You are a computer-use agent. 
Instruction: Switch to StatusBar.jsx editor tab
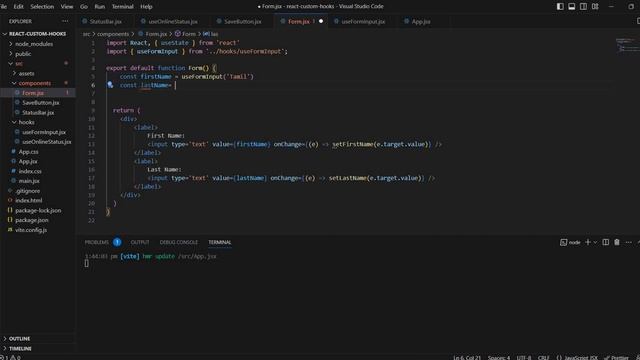point(105,21)
